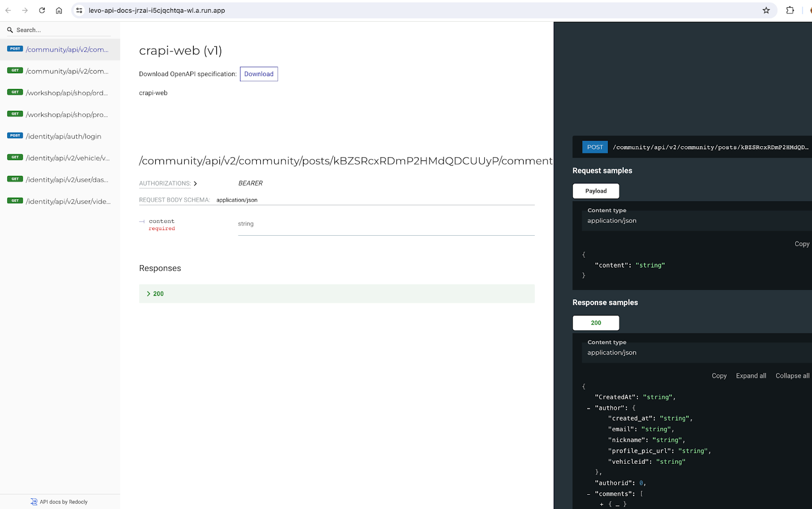Collapse the "author" JSON object
The height and width of the screenshot is (509, 812).
(x=589, y=408)
